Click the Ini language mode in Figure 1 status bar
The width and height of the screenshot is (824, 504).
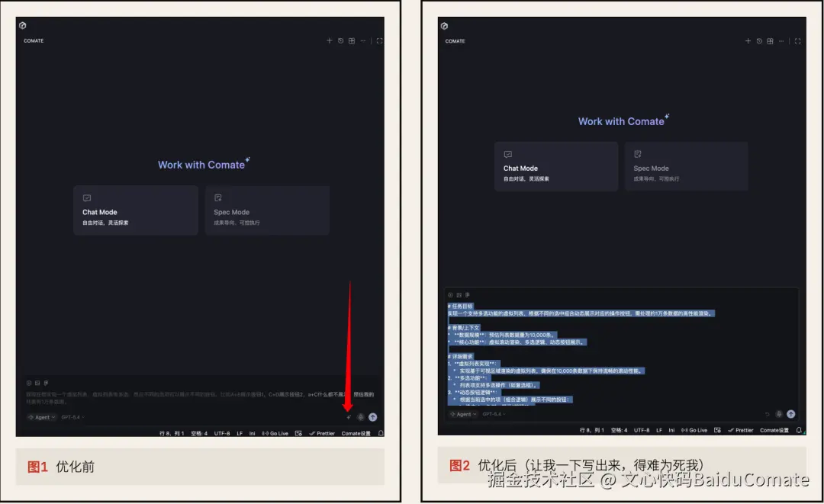[253, 433]
